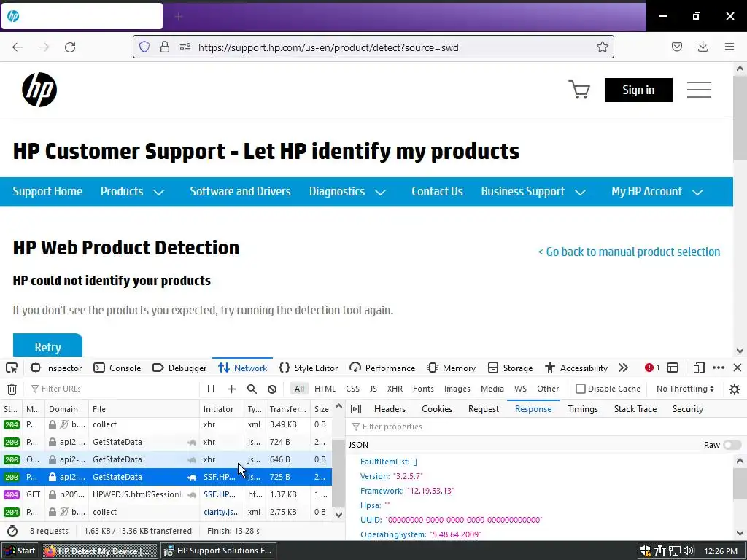Open Contact Us link

pyautogui.click(x=438, y=192)
